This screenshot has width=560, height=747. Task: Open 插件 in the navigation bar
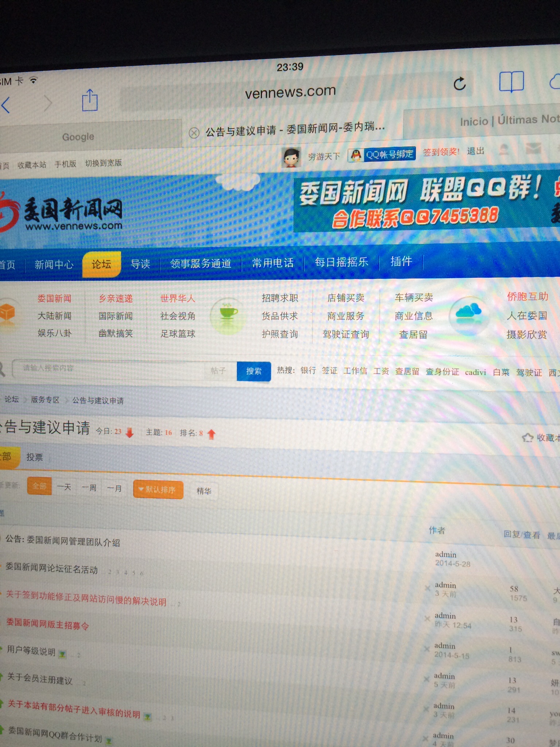(x=401, y=261)
